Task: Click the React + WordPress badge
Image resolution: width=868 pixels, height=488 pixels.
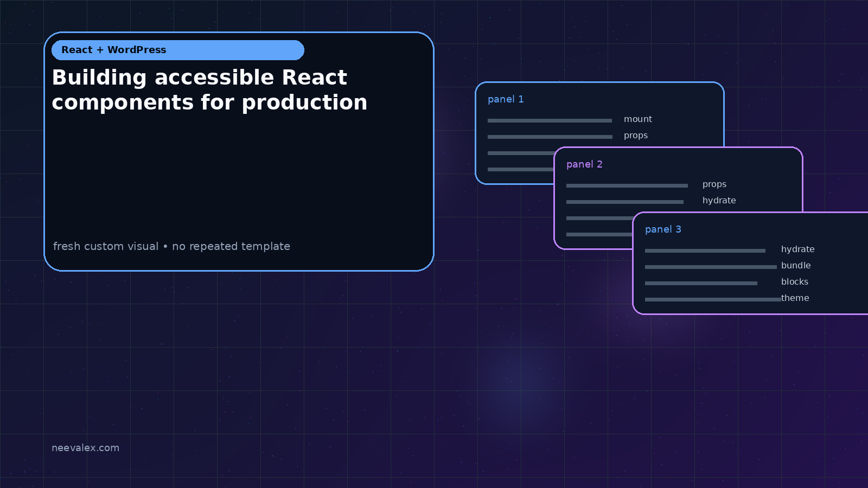Action: (178, 50)
